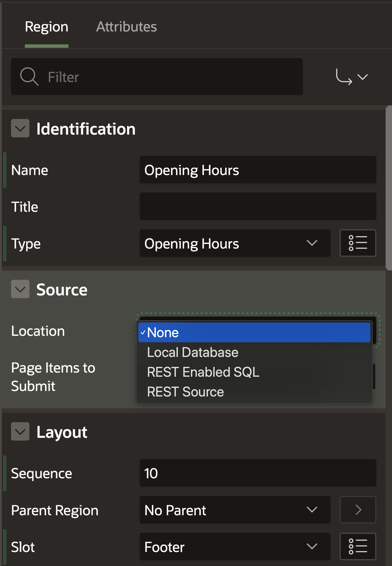Go to Parent Region arrow button
392x566 pixels.
click(x=357, y=510)
